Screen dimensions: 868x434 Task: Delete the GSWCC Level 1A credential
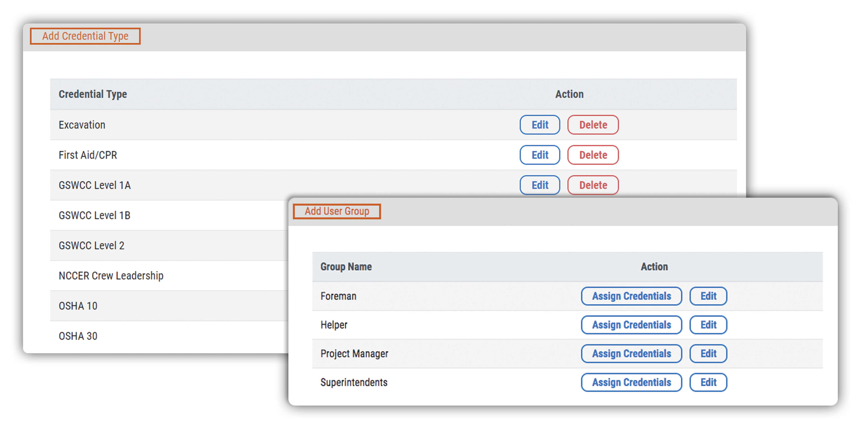tap(593, 185)
